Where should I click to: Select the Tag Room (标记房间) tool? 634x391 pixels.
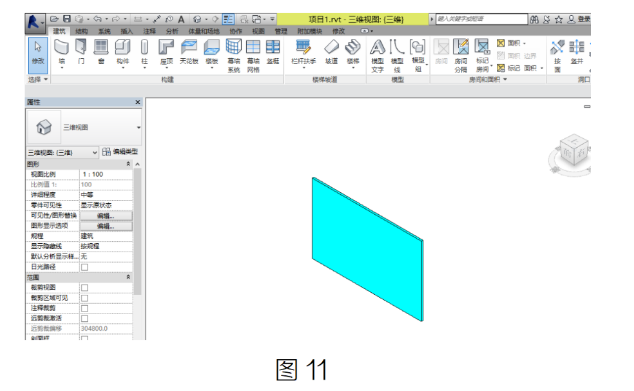tap(482, 55)
